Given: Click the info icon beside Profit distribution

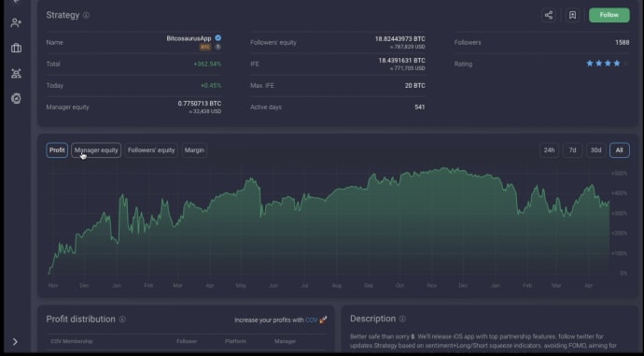Looking at the screenshot, I should tap(122, 320).
